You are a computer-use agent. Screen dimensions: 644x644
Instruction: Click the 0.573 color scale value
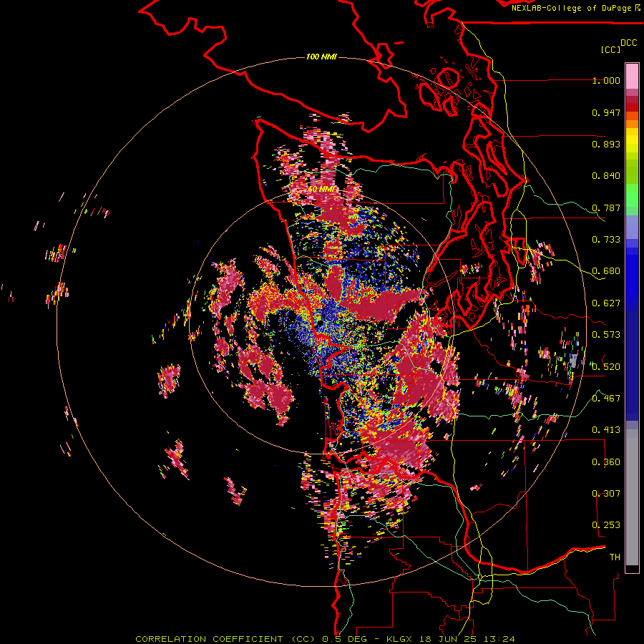coord(606,335)
